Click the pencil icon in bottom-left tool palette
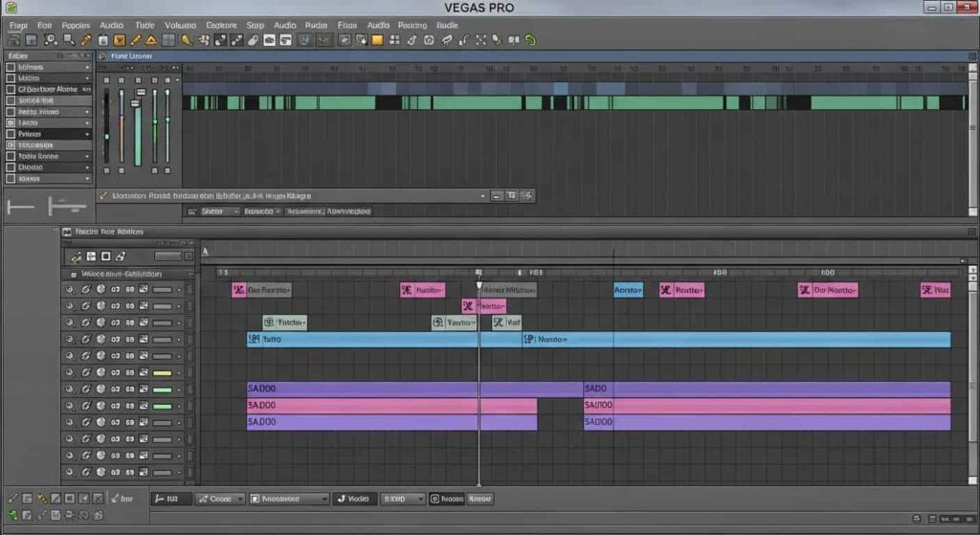The image size is (980, 535). 12,498
